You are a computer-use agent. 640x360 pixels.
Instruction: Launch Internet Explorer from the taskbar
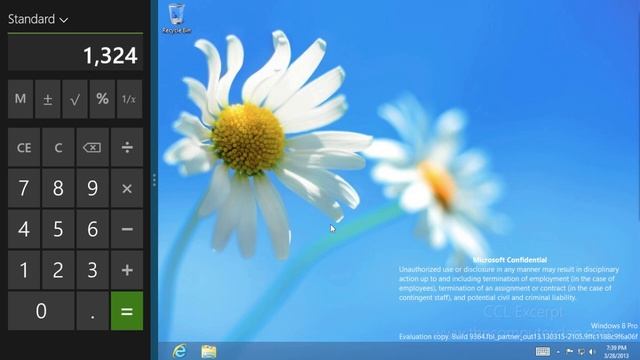click(x=180, y=351)
